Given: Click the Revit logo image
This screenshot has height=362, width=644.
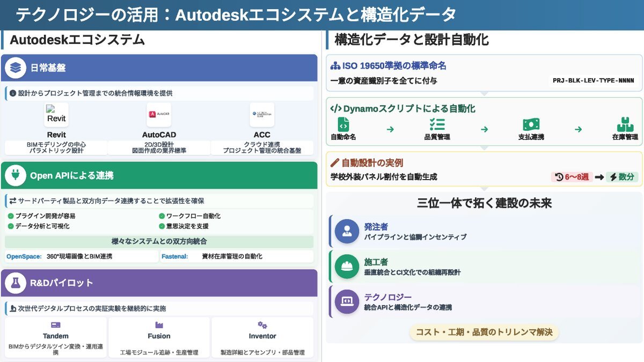Looking at the screenshot, I should click(x=56, y=115).
